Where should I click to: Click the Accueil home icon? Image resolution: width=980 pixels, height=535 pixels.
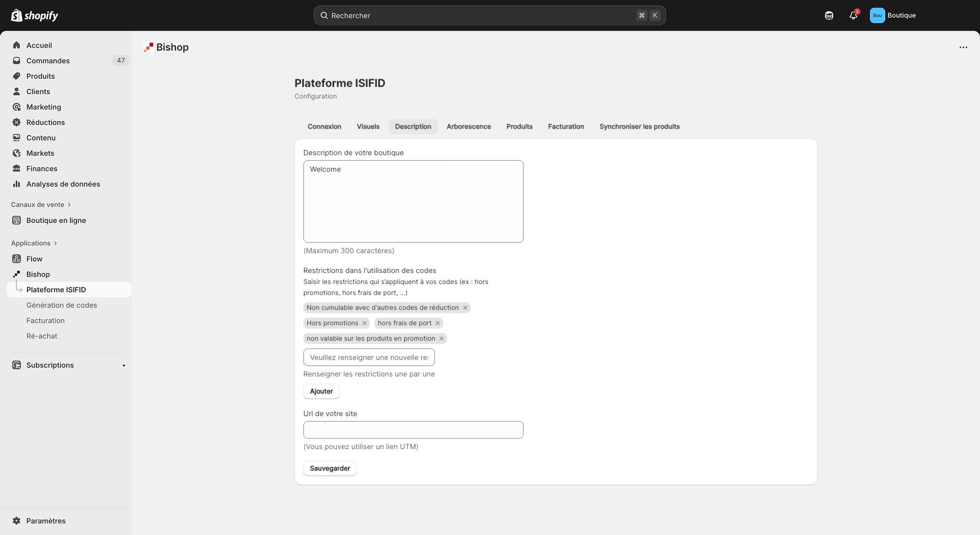pyautogui.click(x=17, y=45)
